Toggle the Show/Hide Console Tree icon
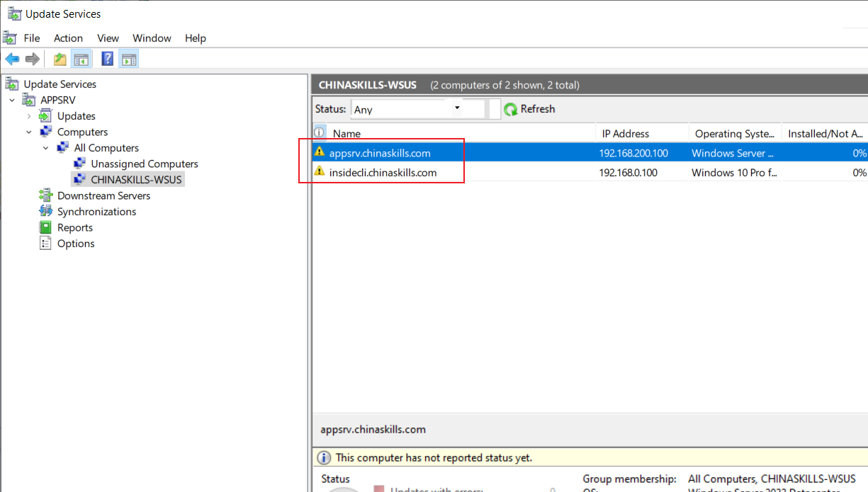868x492 pixels. [81, 59]
